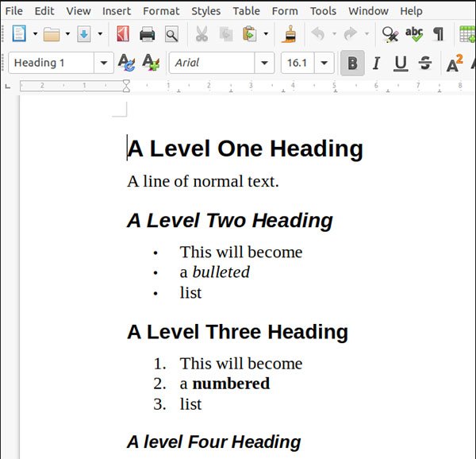Open the Tools menu

(323, 11)
